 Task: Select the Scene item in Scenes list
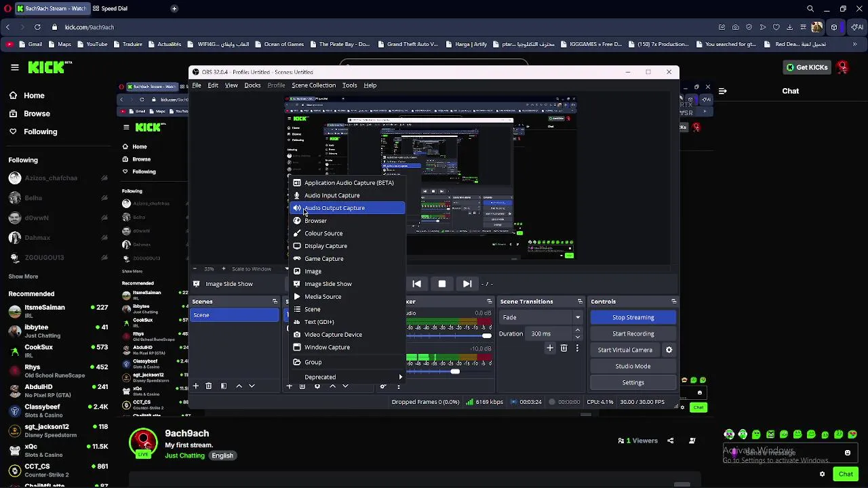point(235,315)
